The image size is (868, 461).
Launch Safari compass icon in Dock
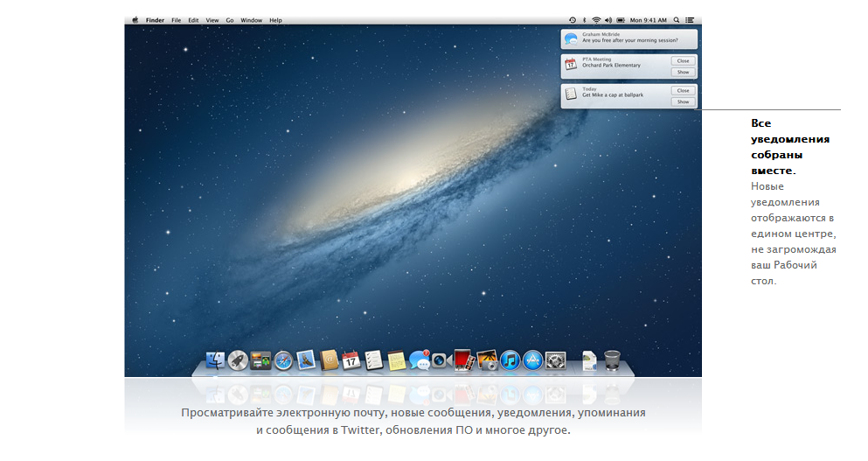[x=283, y=361]
